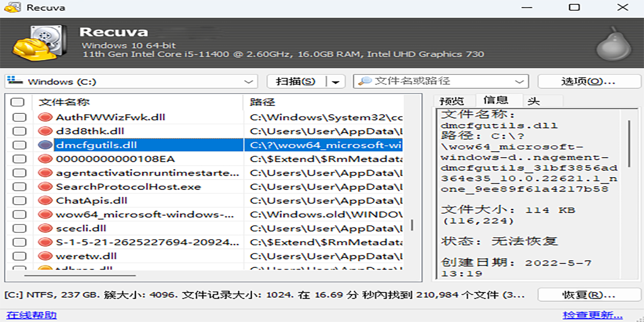Tick the select-all checkbox in the list header

coord(17,102)
